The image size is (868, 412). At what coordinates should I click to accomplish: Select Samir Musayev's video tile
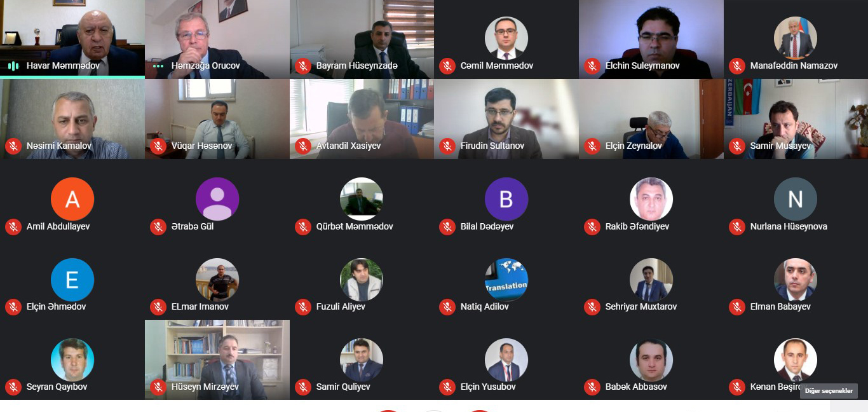(796, 119)
